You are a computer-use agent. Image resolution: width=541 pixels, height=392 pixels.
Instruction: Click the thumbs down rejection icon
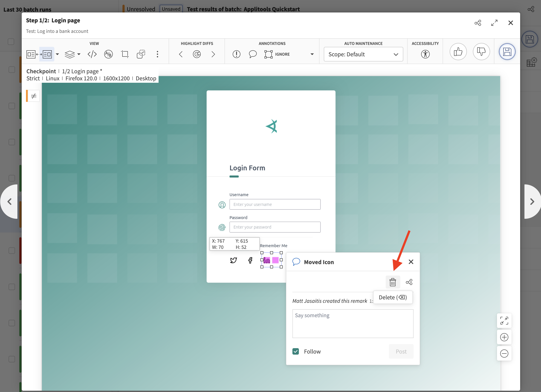(481, 51)
